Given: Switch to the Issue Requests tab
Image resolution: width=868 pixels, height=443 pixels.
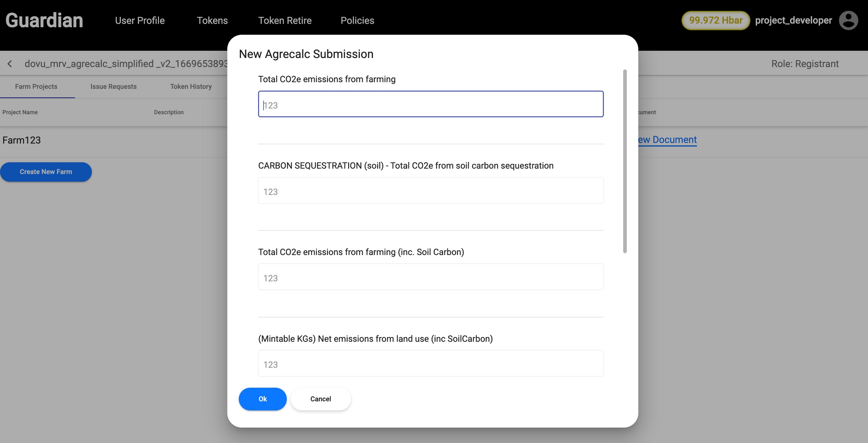Looking at the screenshot, I should point(113,87).
